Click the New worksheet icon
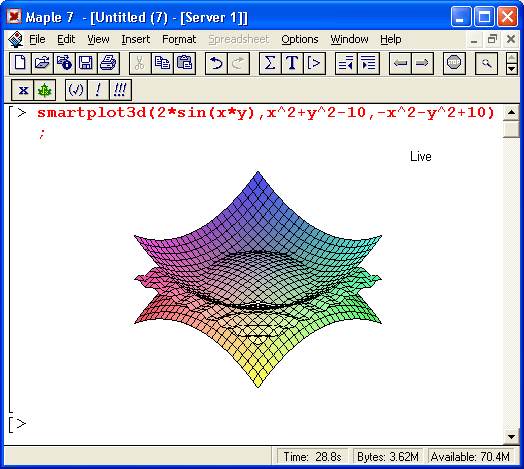This screenshot has width=524, height=469. (20, 63)
